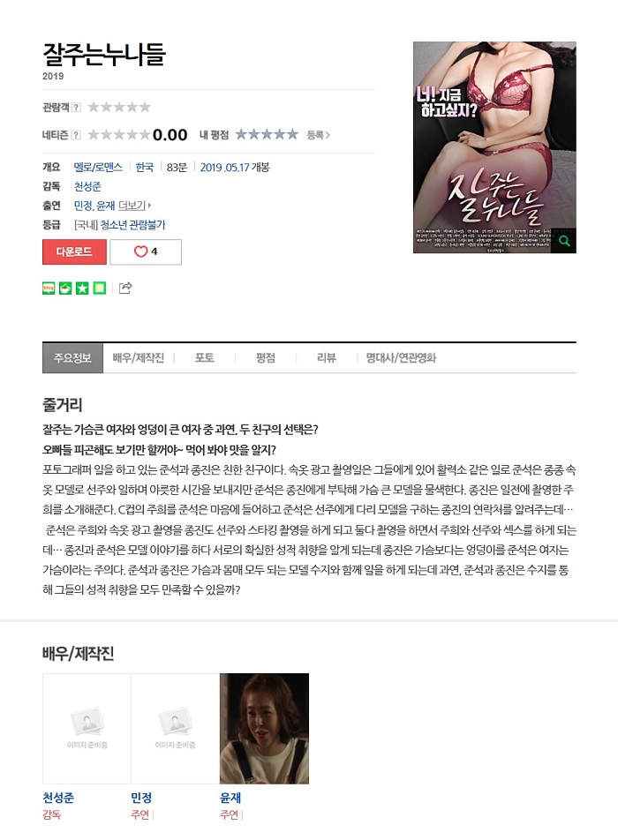The height and width of the screenshot is (840, 618).
Task: Click the green cafe share icon
Action: point(65,289)
